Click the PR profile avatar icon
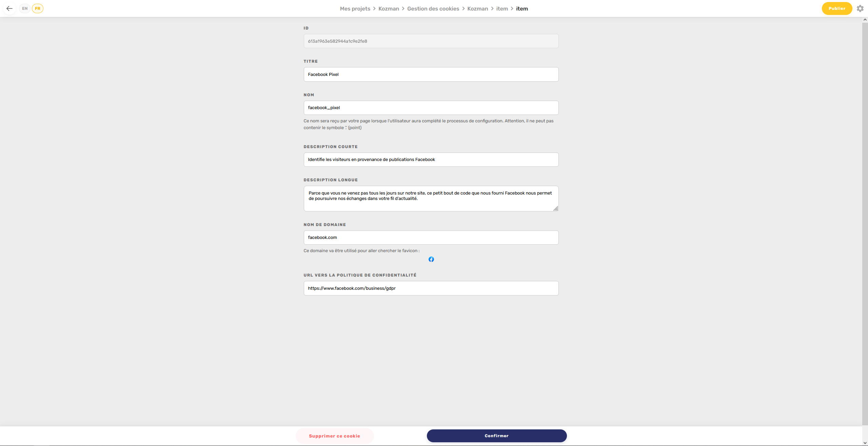Viewport: 868px width, 446px height. pyautogui.click(x=38, y=8)
